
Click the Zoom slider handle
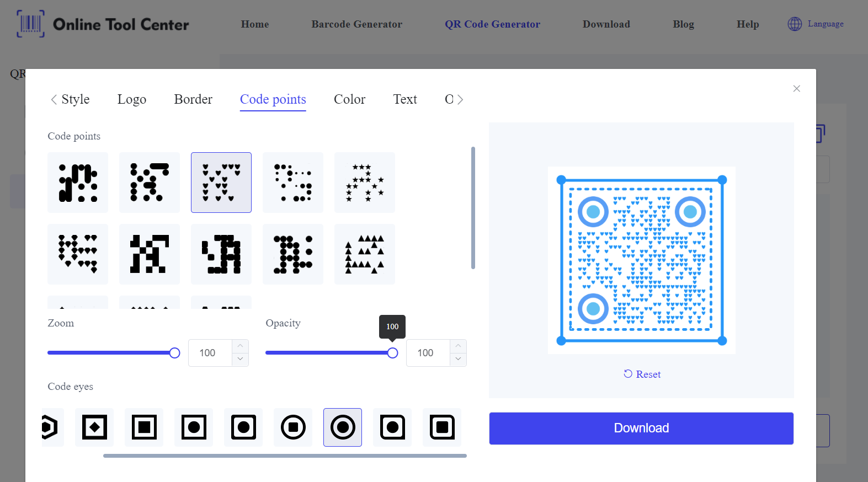[174, 353]
